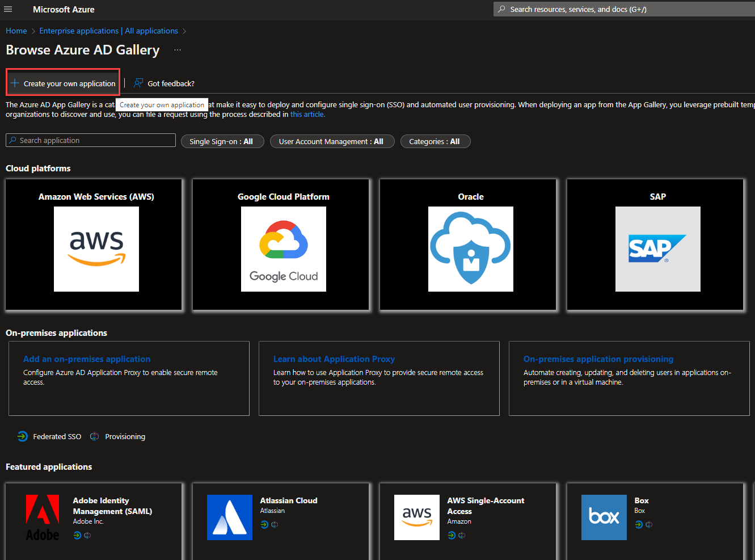Click the Federated SSO legend label
Viewport: 755px width, 560px height.
pyautogui.click(x=57, y=436)
